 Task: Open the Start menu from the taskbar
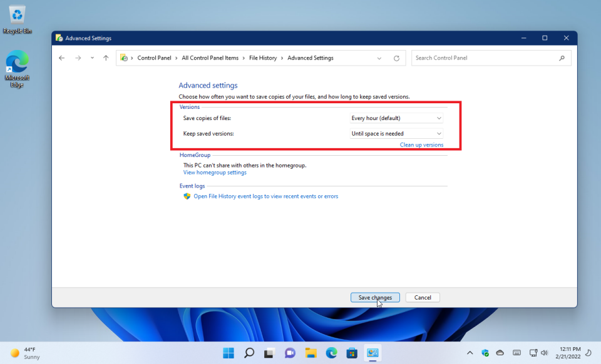coord(228,353)
